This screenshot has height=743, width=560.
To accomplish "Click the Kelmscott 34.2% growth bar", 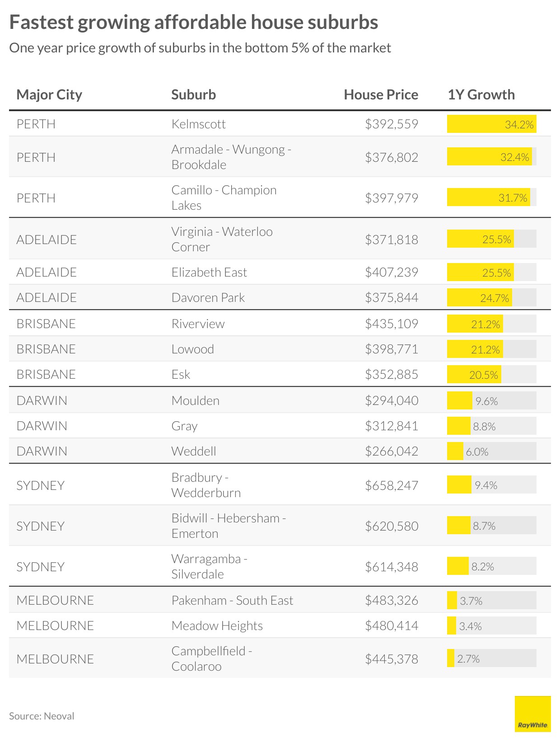I will pos(491,124).
